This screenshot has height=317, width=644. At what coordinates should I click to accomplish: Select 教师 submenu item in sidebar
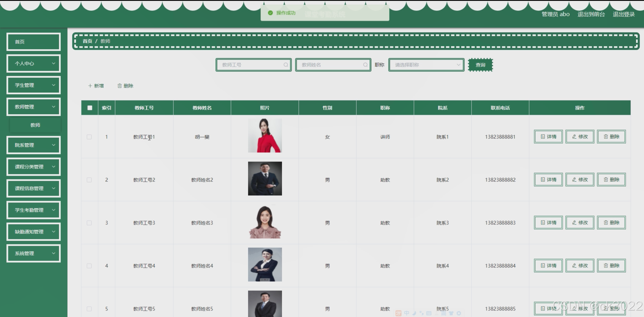(35, 125)
